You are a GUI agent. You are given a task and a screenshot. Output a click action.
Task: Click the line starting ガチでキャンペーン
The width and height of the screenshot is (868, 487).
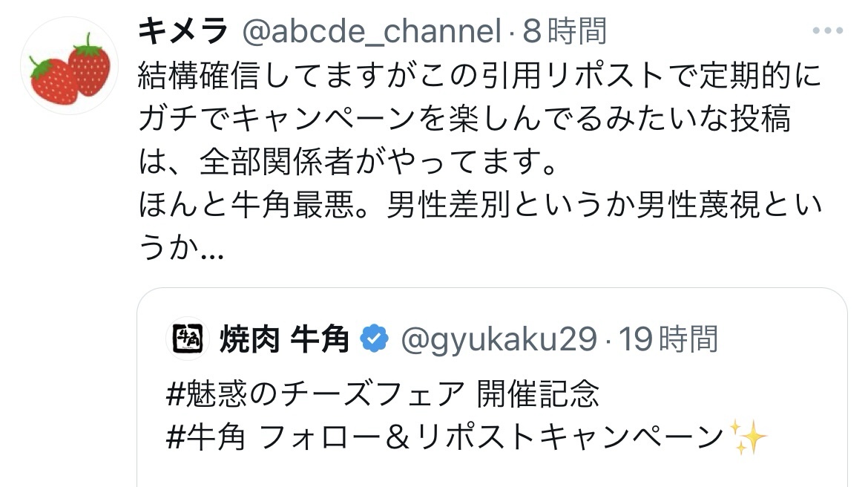click(464, 120)
